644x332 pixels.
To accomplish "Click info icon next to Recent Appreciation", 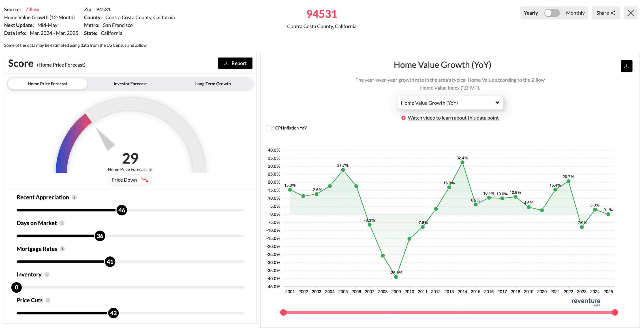I will point(74,197).
